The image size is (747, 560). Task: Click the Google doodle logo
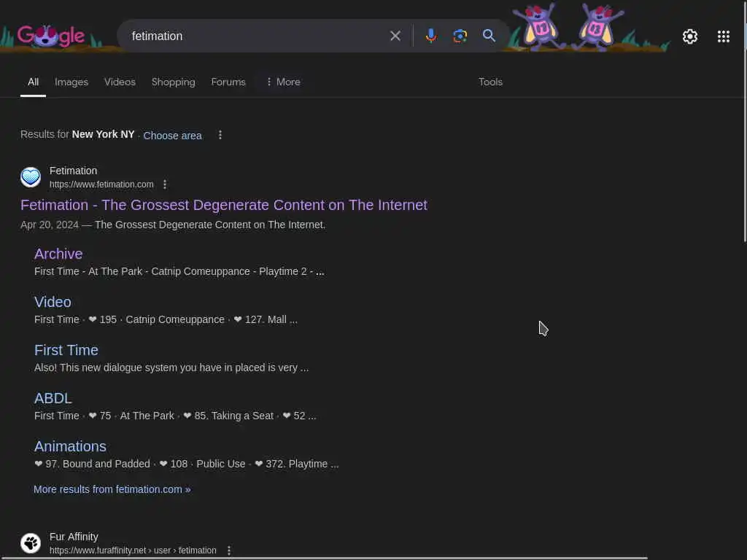51,36
